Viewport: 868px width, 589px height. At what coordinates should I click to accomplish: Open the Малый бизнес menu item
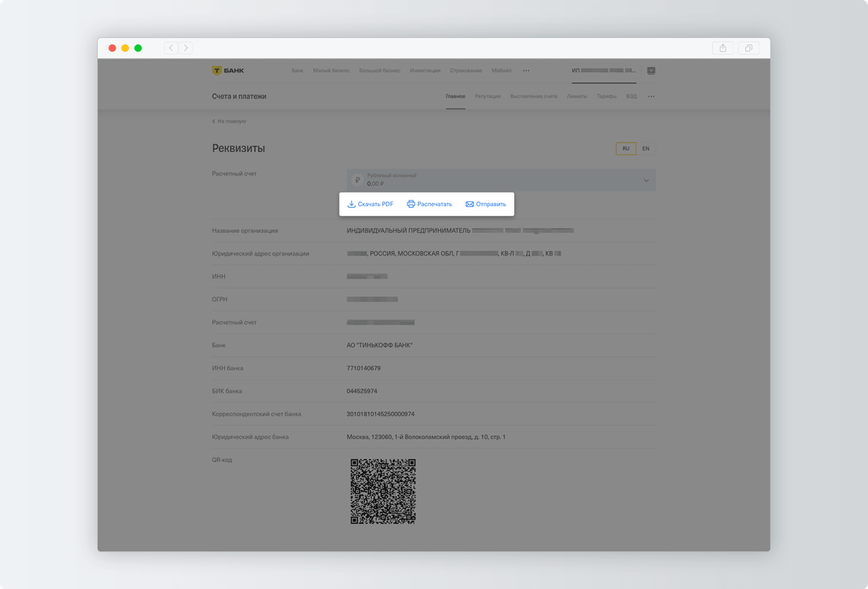[x=331, y=71]
